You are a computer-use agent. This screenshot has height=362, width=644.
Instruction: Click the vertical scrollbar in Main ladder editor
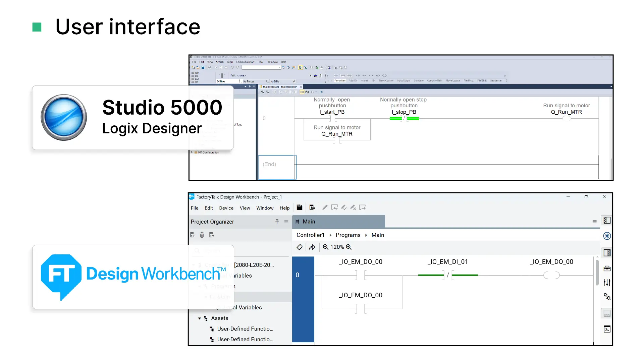pyautogui.click(x=597, y=272)
